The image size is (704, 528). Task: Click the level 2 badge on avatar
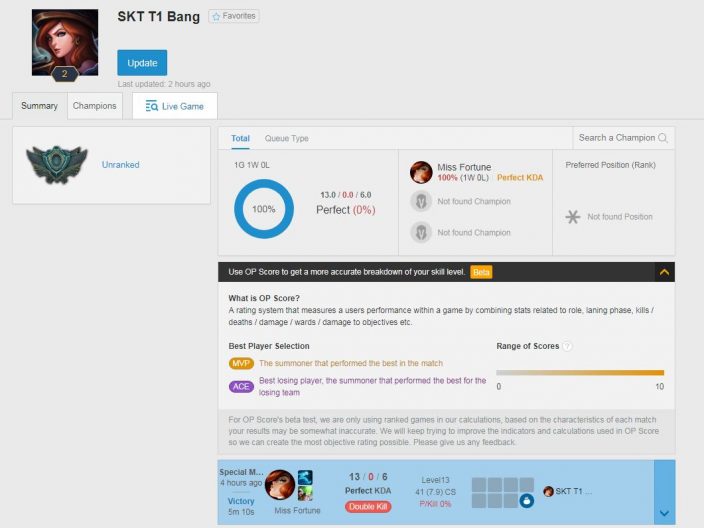tap(65, 74)
